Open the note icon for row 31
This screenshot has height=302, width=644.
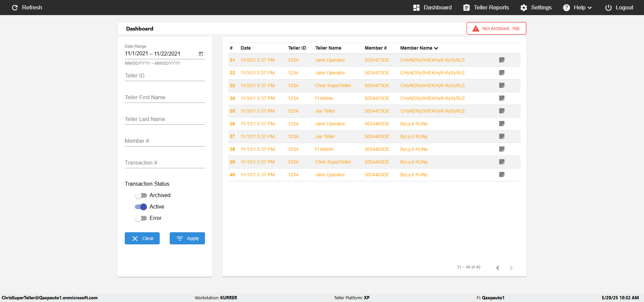click(x=502, y=60)
